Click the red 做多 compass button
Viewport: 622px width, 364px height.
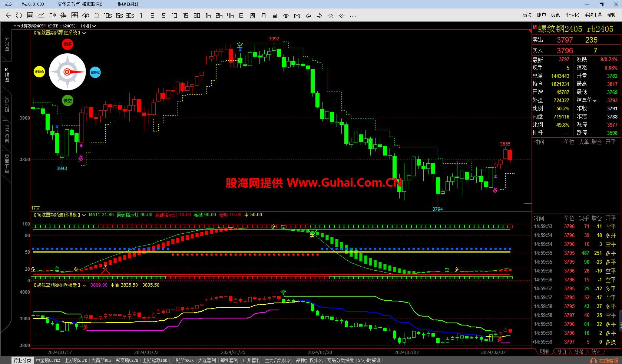(x=67, y=44)
